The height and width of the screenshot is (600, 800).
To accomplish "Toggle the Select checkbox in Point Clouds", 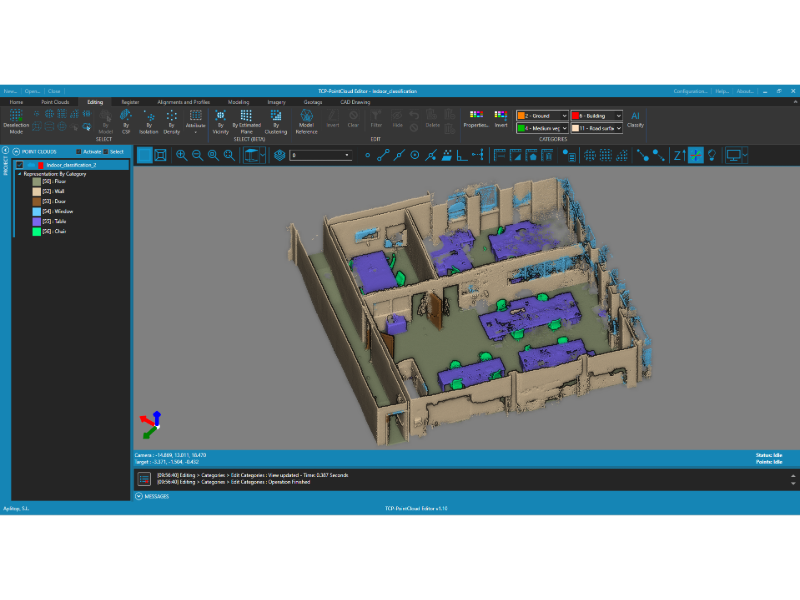I will pyautogui.click(x=106, y=152).
